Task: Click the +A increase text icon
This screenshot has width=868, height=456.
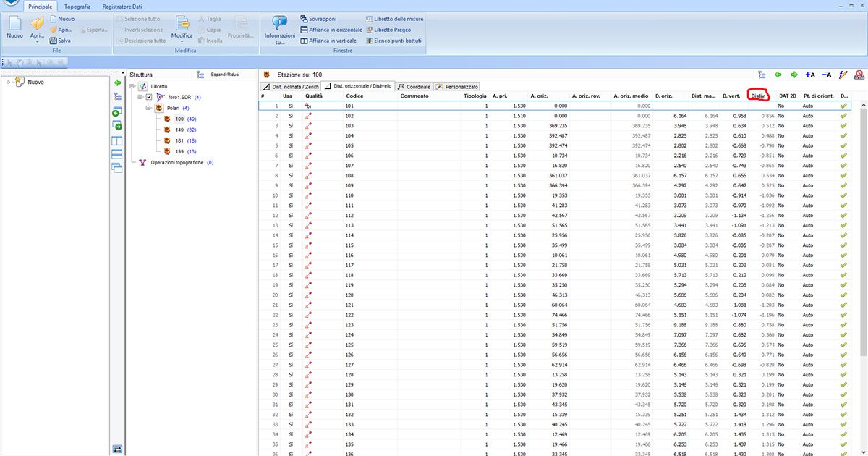Action: (x=810, y=75)
